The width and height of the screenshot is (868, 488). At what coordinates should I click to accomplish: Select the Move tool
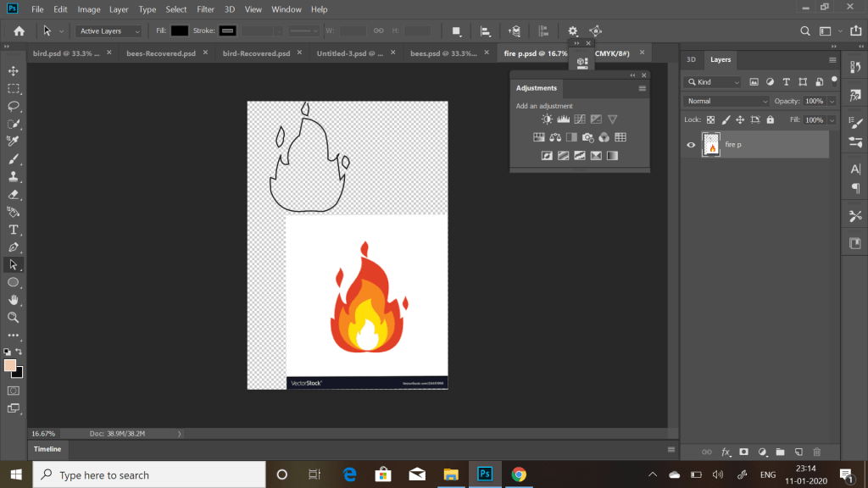(x=14, y=70)
